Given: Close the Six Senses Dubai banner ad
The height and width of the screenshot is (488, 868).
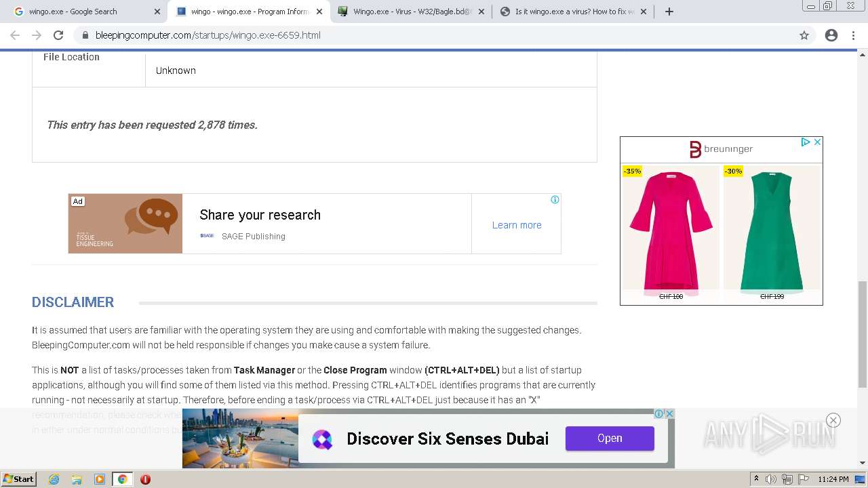Looking at the screenshot, I should pyautogui.click(x=669, y=413).
